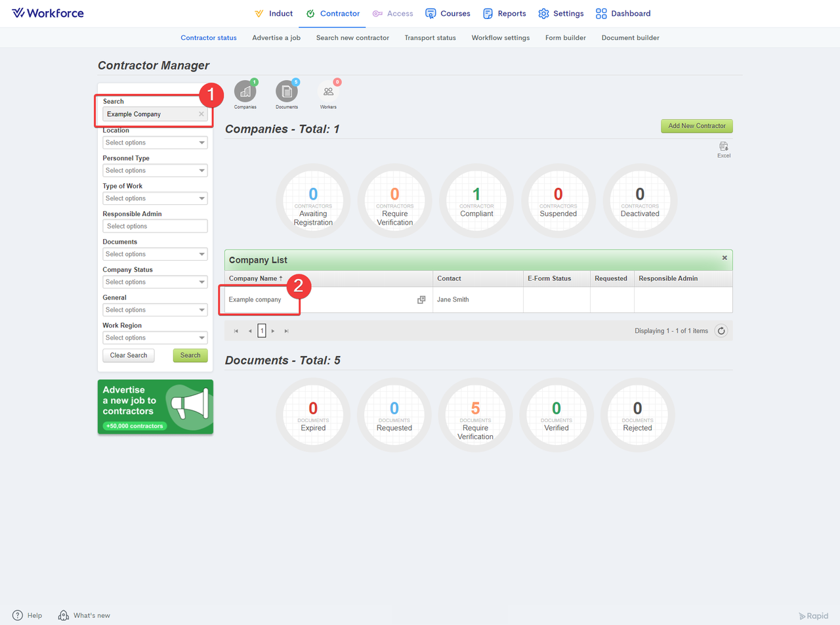Viewport: 840px width, 625px height.
Task: Sort by Company Name column header
Action: coord(328,278)
